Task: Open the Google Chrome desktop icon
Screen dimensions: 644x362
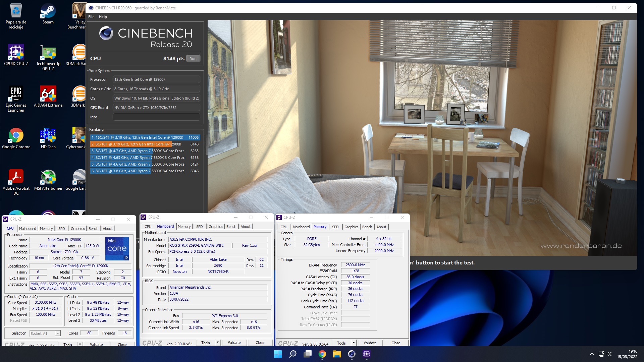Action: click(x=16, y=138)
